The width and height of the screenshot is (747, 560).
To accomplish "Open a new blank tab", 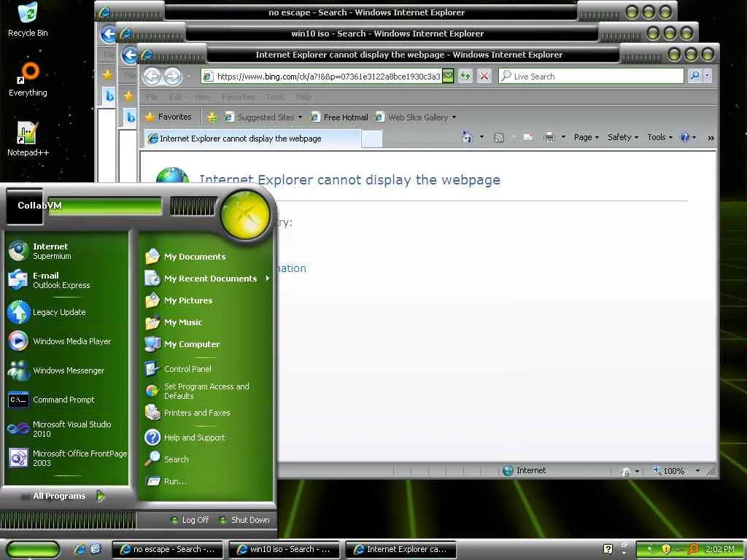I will 371,139.
